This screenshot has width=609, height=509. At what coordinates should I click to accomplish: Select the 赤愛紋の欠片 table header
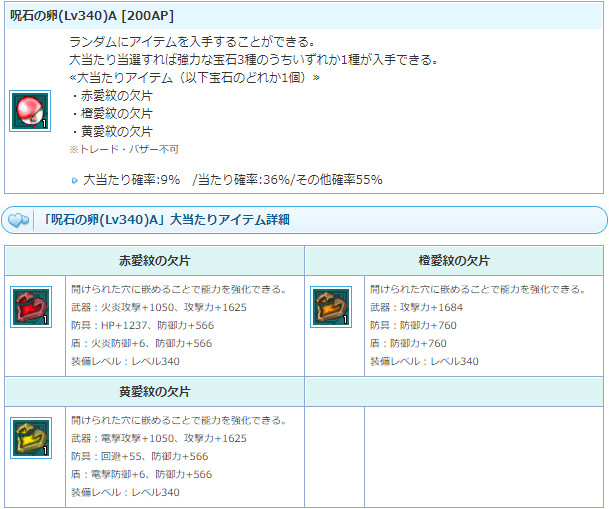pos(155,261)
